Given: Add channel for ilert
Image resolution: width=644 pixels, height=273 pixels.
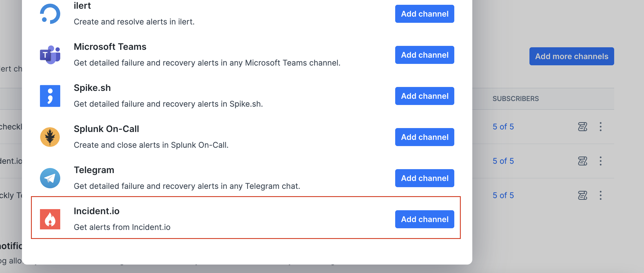Looking at the screenshot, I should pos(424,14).
